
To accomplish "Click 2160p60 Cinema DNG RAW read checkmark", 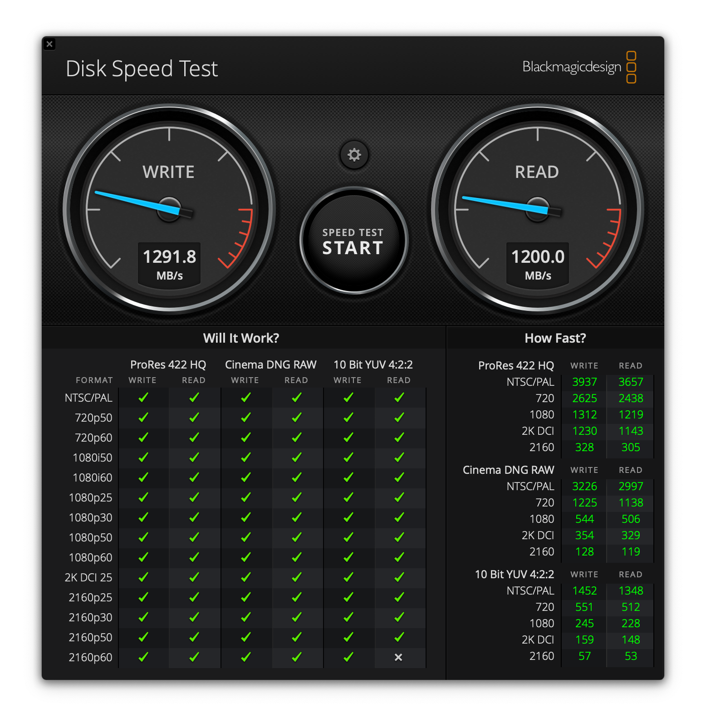I will click(297, 657).
